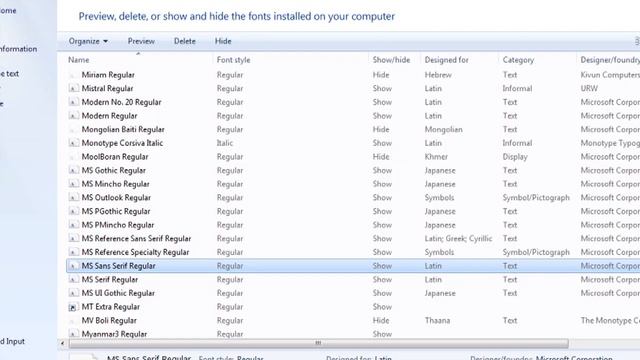Select the MoolBoran Regular font name

[115, 157]
